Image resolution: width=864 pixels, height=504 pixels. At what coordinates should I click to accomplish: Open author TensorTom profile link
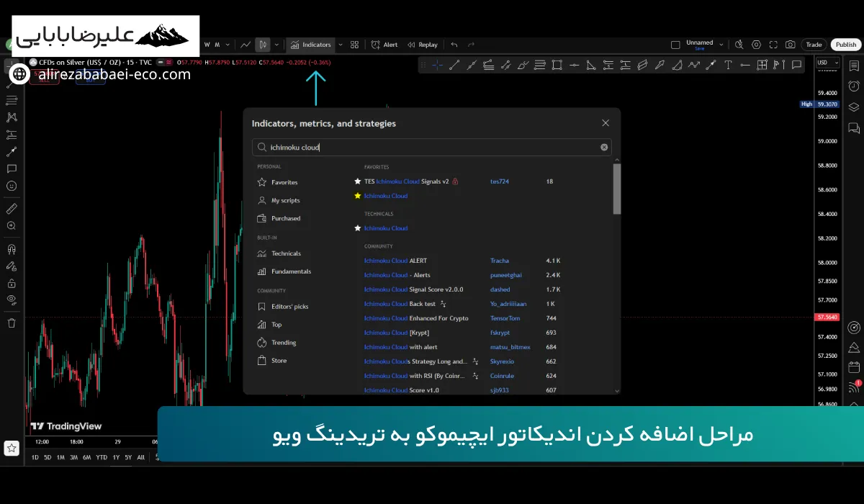pos(504,318)
